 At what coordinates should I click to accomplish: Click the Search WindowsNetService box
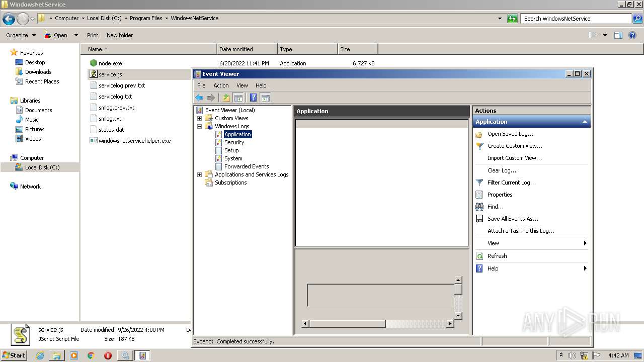[x=576, y=19]
